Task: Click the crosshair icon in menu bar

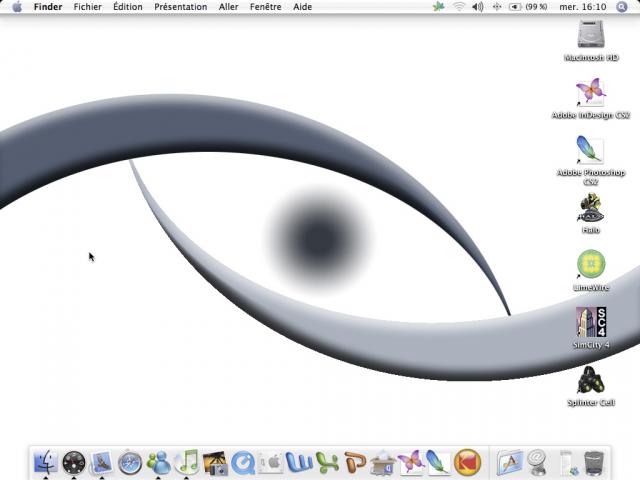Action: point(497,7)
